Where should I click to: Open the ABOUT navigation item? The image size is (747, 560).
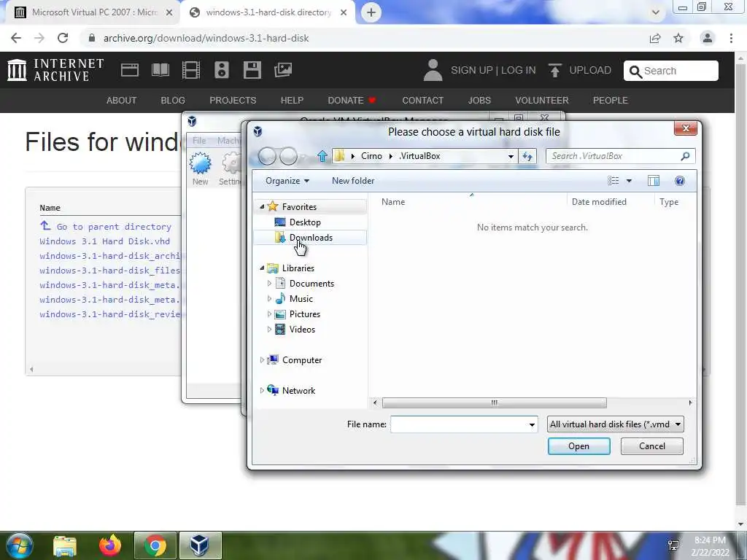(122, 100)
